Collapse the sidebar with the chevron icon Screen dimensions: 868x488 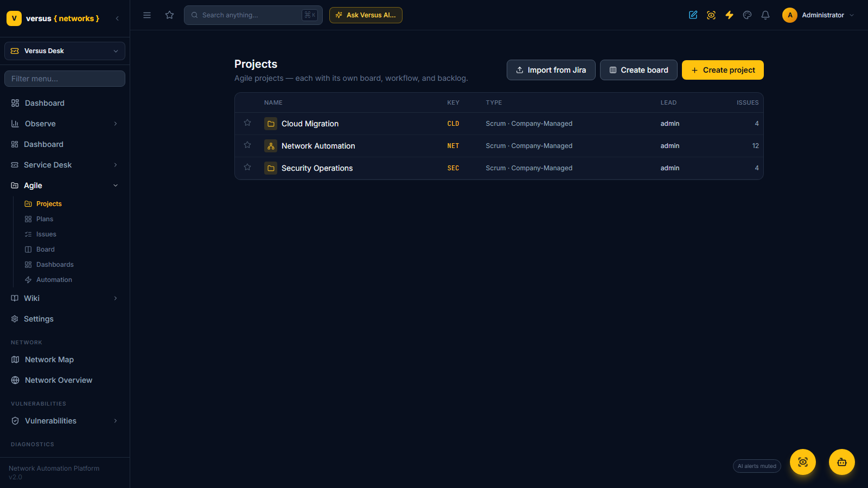(x=117, y=18)
